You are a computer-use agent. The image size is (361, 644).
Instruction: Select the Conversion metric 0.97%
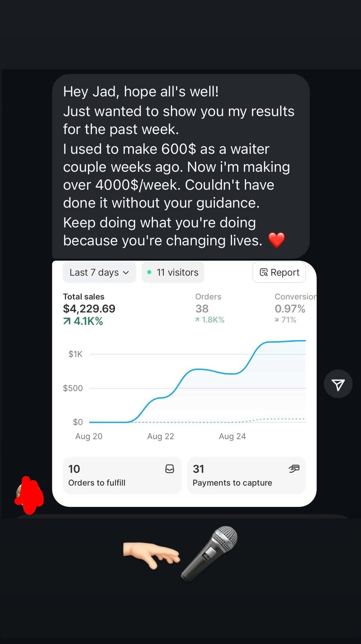(x=290, y=309)
